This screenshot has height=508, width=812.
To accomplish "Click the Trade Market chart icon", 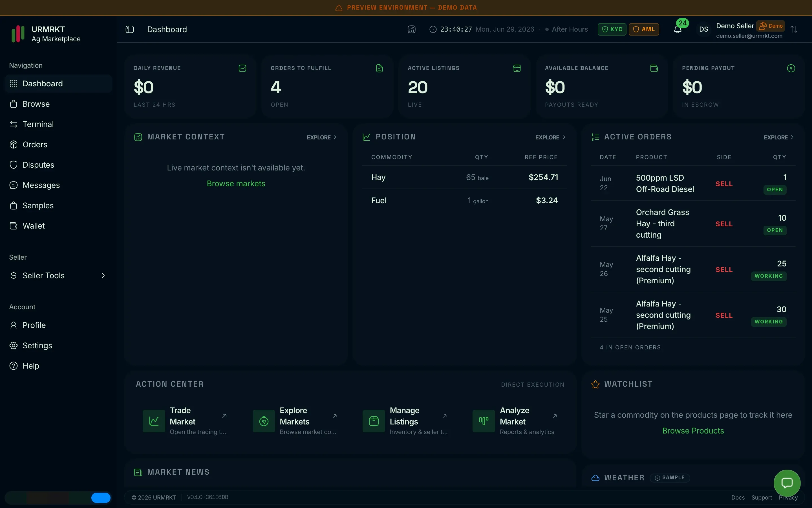I will click(x=154, y=421).
